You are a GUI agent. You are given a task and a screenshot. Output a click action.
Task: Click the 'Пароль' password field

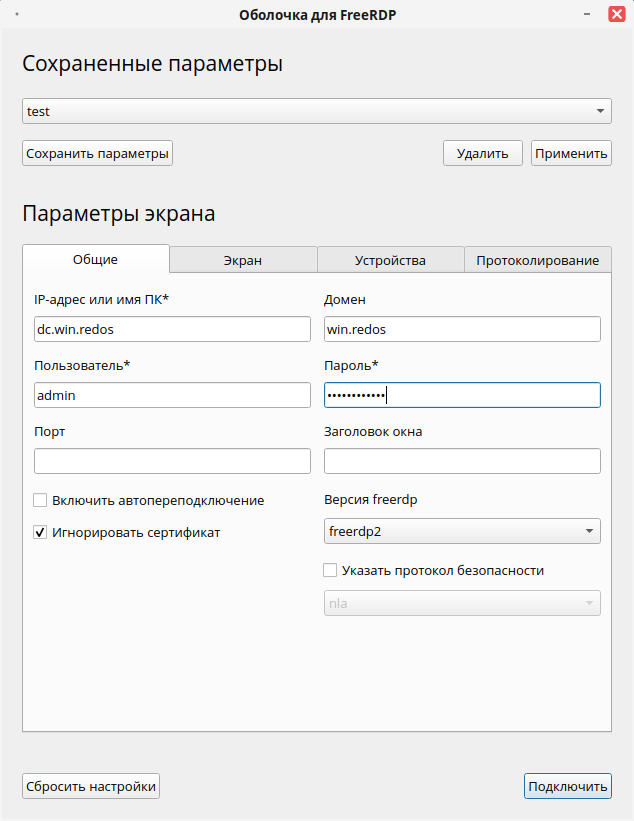pyautogui.click(x=462, y=395)
